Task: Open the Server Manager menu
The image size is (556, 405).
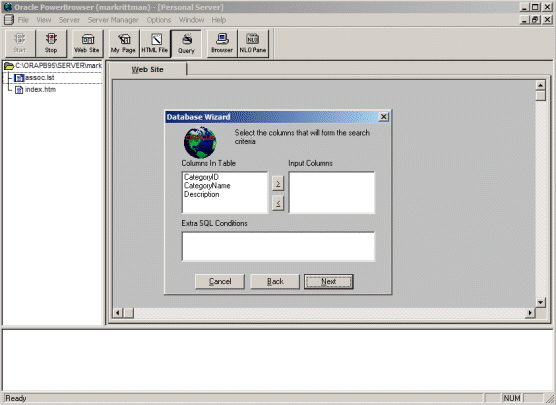Action: (113, 20)
